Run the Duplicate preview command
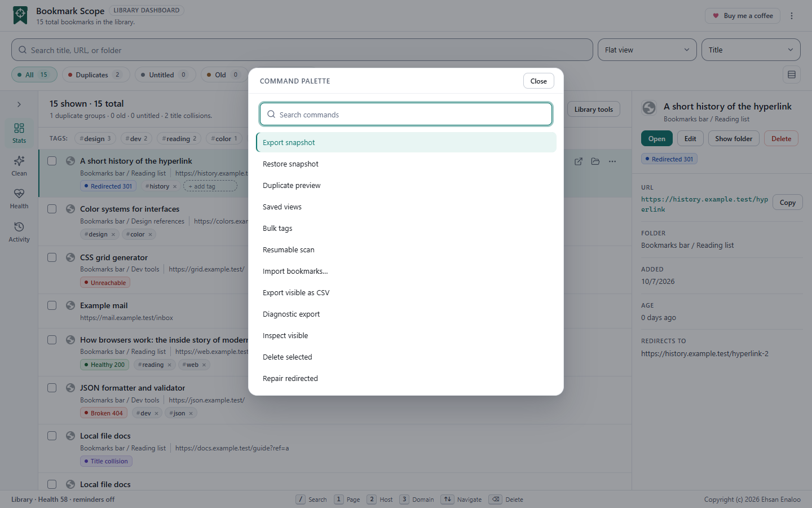This screenshot has height=508, width=812. coord(406,185)
